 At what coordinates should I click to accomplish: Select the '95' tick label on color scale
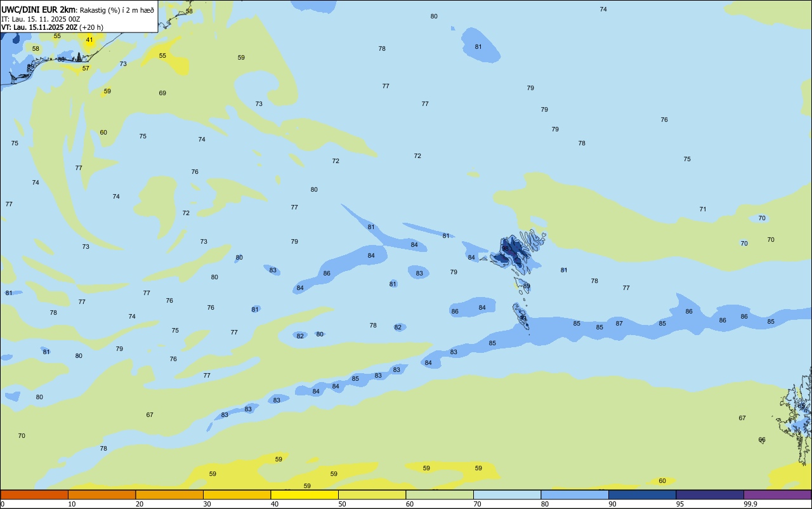(x=680, y=504)
